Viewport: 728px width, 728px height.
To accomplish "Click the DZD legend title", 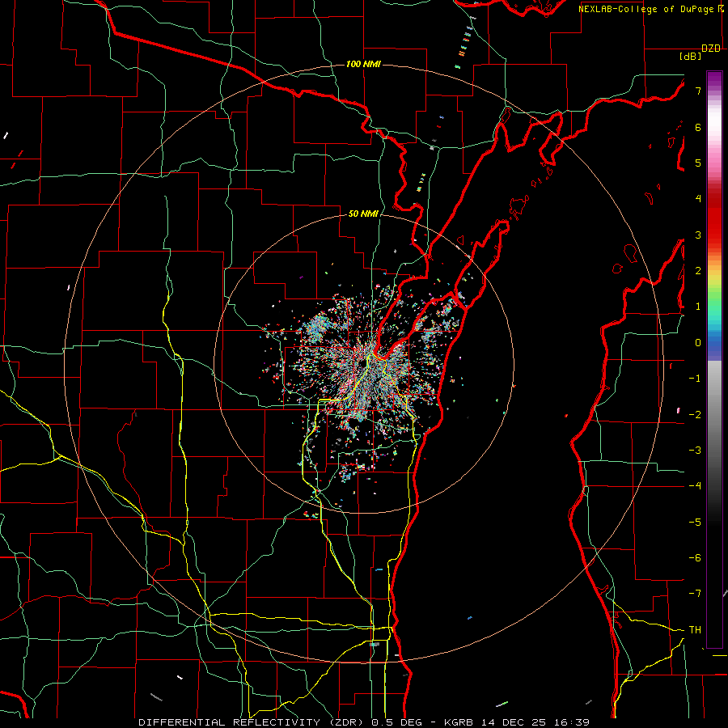I will 711,49.
